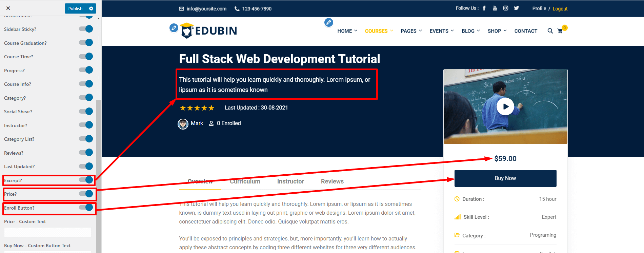The width and height of the screenshot is (644, 253).
Task: Open the shopping cart icon
Action: [x=560, y=31]
